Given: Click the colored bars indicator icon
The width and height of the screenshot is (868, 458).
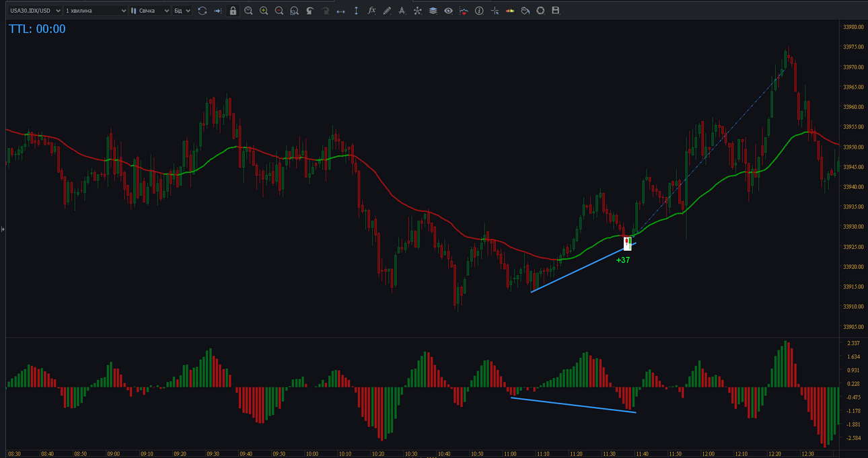Looking at the screenshot, I should 510,11.
